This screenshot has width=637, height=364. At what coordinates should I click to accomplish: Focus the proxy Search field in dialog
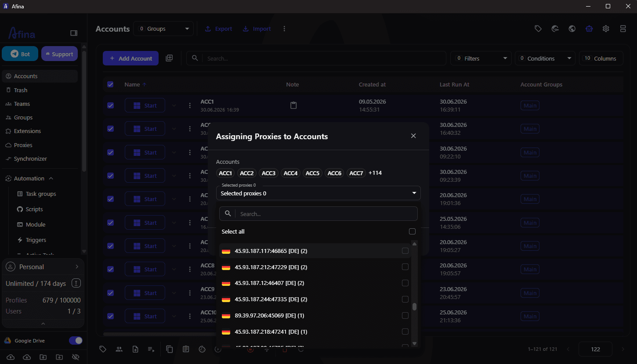tap(318, 214)
